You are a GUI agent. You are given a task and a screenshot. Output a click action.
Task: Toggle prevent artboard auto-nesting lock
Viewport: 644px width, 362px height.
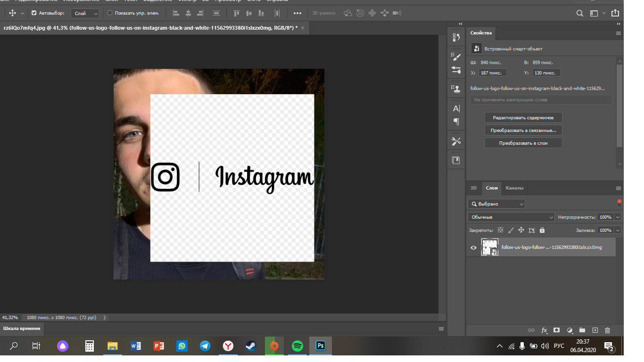coord(532,230)
